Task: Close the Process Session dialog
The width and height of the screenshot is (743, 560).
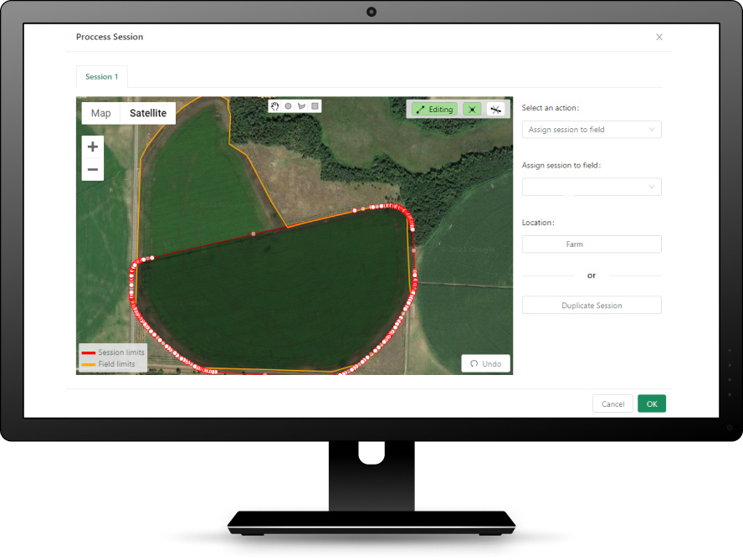Action: coord(659,37)
